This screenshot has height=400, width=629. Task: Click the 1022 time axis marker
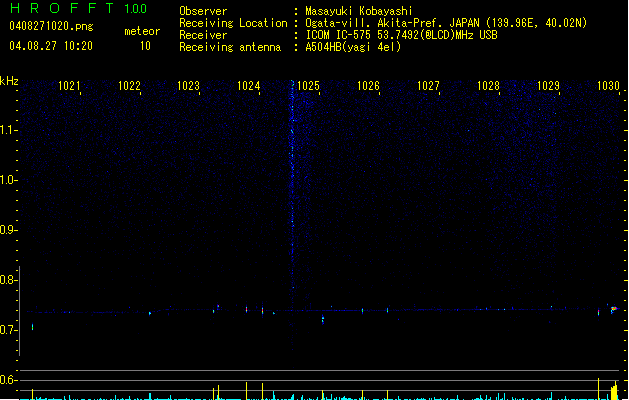coord(129,86)
